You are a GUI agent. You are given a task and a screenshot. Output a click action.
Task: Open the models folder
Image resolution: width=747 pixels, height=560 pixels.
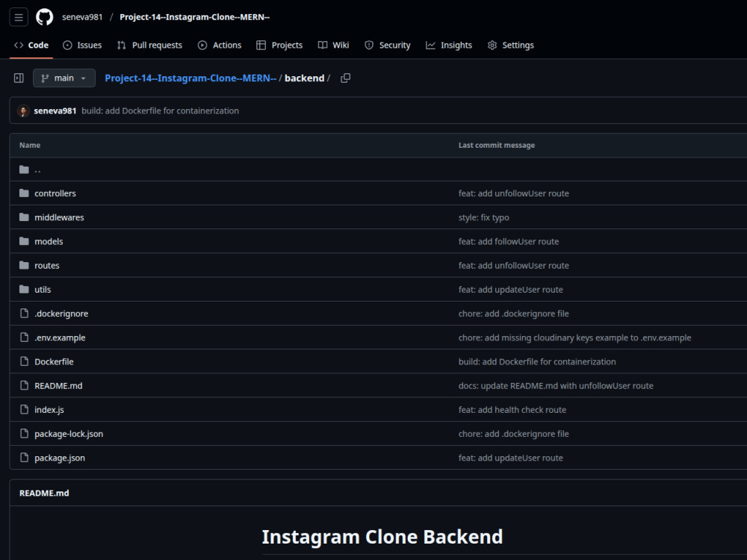[x=49, y=241]
